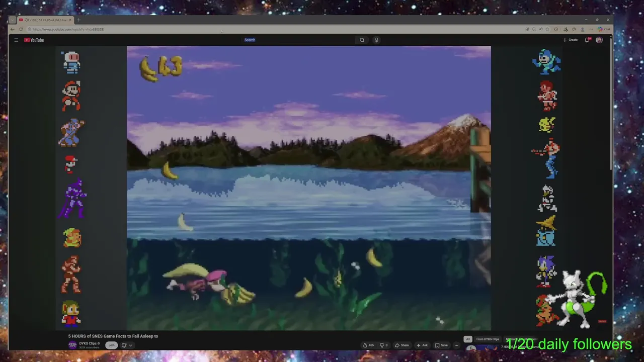Select the From DYKG Clips chip

click(x=488, y=339)
